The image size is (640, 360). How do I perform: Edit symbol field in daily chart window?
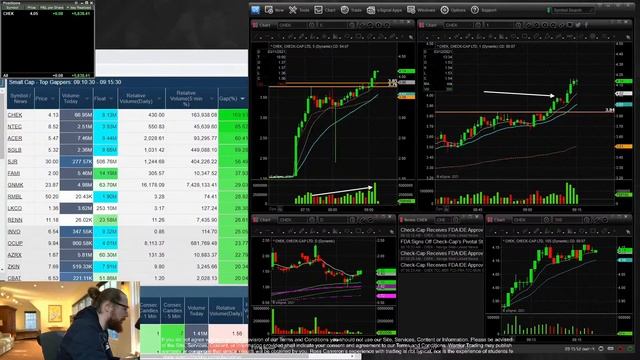[x=292, y=220]
